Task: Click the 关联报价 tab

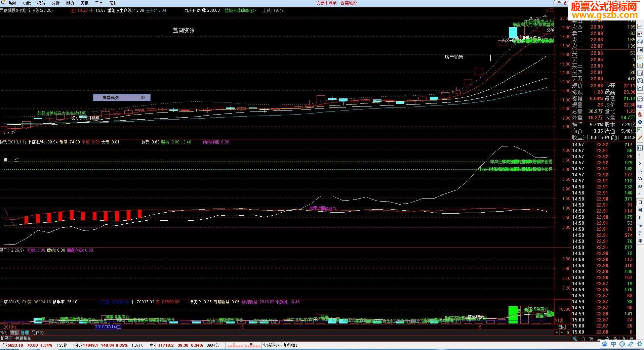Action: [x=24, y=338]
